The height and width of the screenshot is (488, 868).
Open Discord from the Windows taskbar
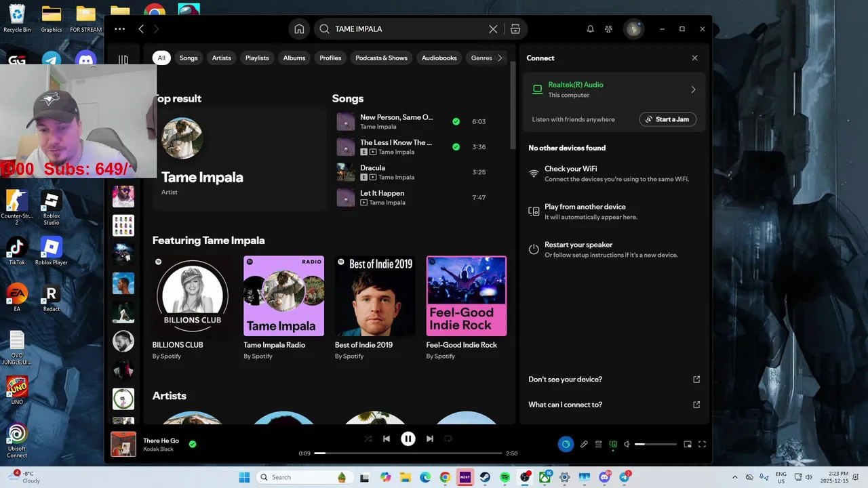pos(605,477)
